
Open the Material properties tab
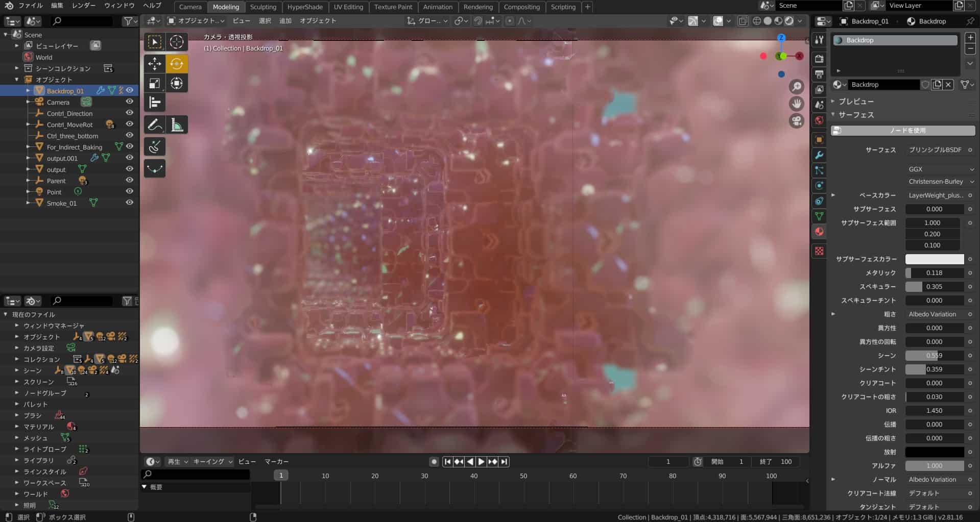point(819,231)
